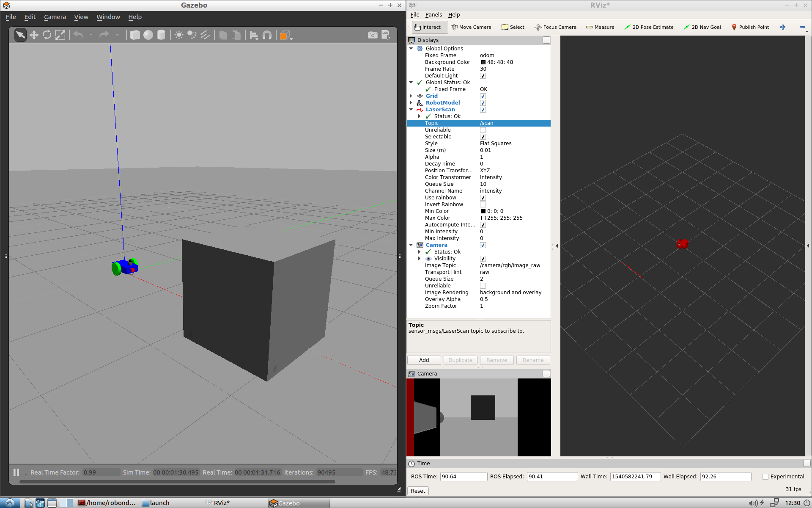Insert a cylinder shape in Gazebo
Viewport: 812px width, 508px height.
pyautogui.click(x=161, y=35)
